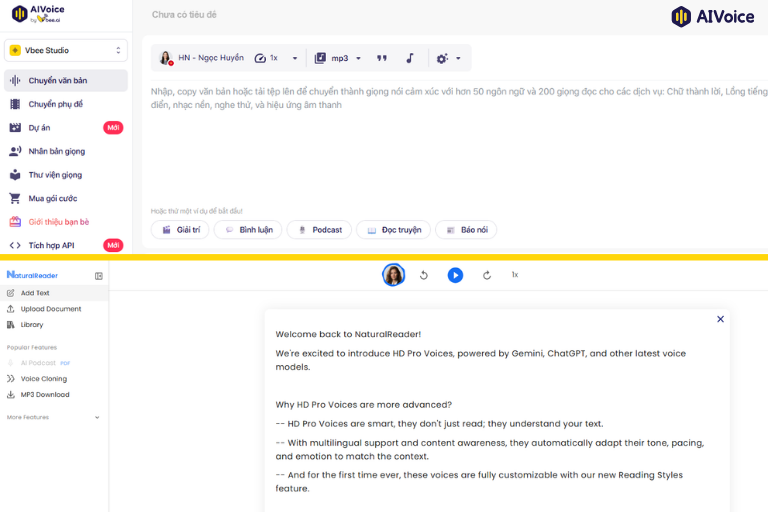Choose the HN - Ngọc Huyền voice
Viewport: 768px width, 512px height.
[201, 58]
